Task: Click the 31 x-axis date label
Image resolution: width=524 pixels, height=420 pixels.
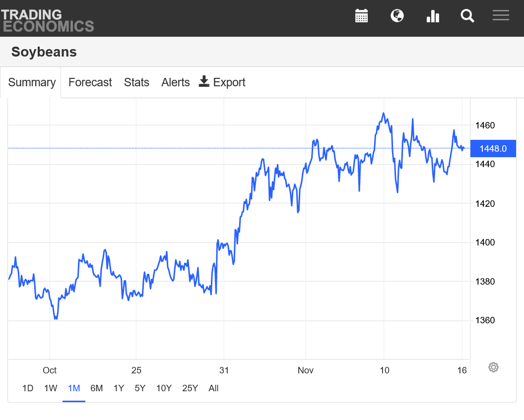Action: point(224,370)
